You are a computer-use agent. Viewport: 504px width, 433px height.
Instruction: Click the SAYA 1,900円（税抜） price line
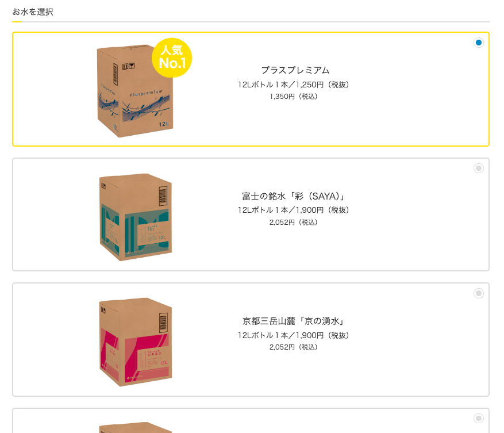pyautogui.click(x=294, y=210)
